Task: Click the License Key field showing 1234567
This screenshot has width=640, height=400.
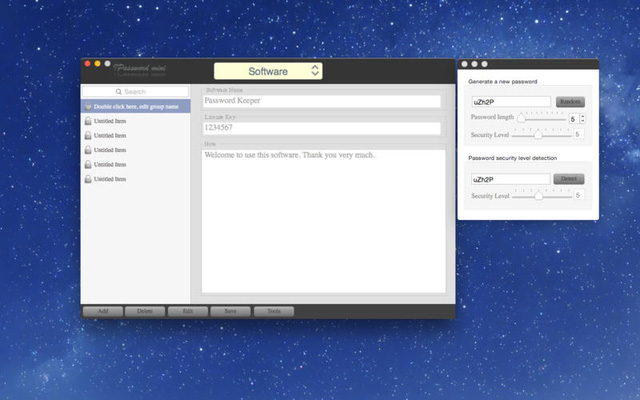Action: click(x=321, y=128)
